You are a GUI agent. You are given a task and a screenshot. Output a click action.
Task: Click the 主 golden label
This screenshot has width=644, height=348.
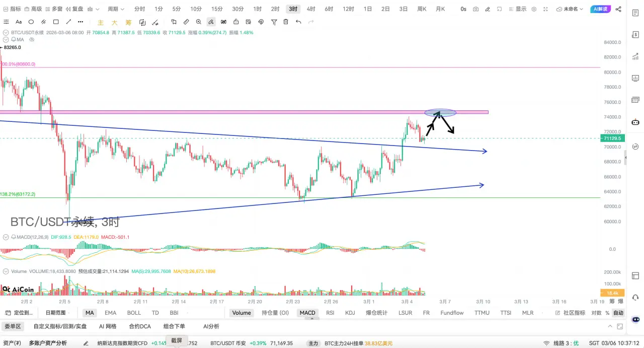pos(101,22)
